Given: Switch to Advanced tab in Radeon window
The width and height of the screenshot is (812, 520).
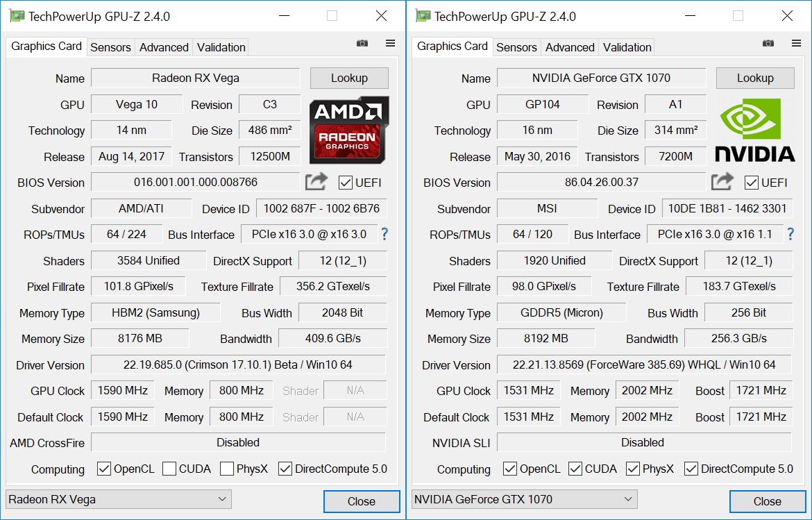Looking at the screenshot, I should click(164, 47).
